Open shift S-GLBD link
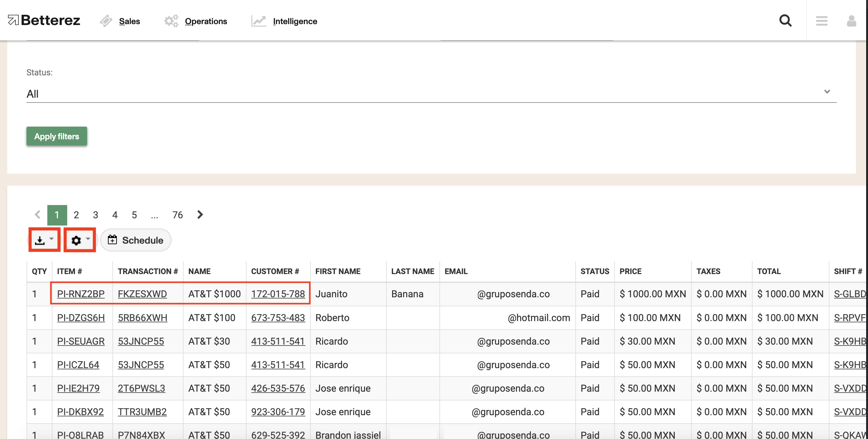Image resolution: width=868 pixels, height=439 pixels. [x=850, y=294]
